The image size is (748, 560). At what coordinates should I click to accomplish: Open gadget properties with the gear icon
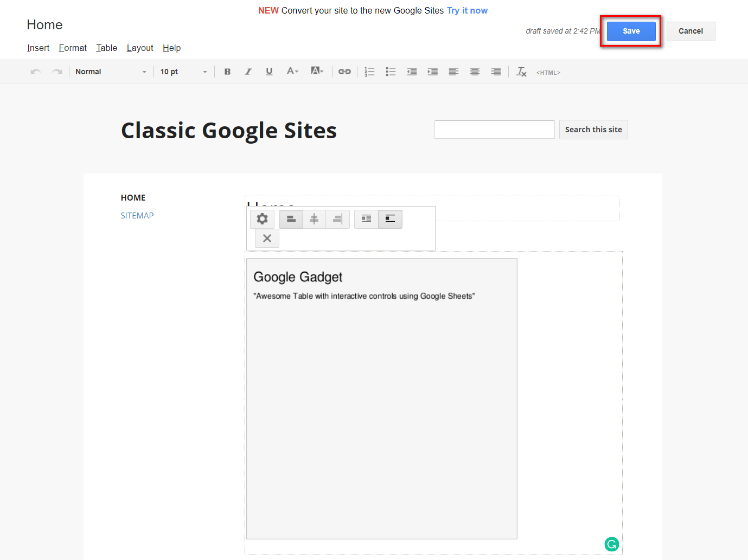coord(262,219)
